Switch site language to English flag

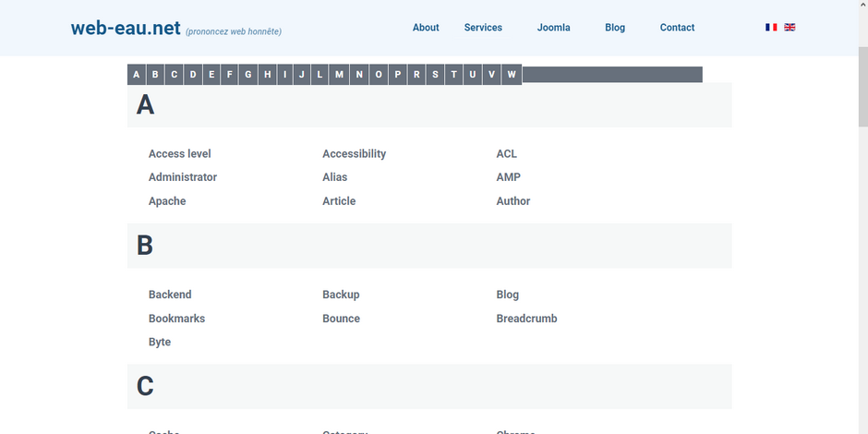point(790,27)
